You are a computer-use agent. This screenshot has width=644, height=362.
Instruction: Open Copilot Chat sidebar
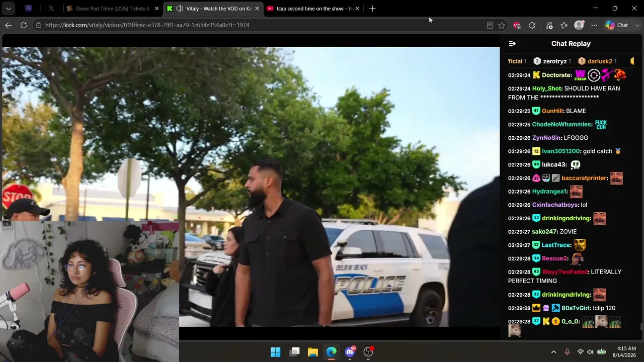[x=617, y=25]
